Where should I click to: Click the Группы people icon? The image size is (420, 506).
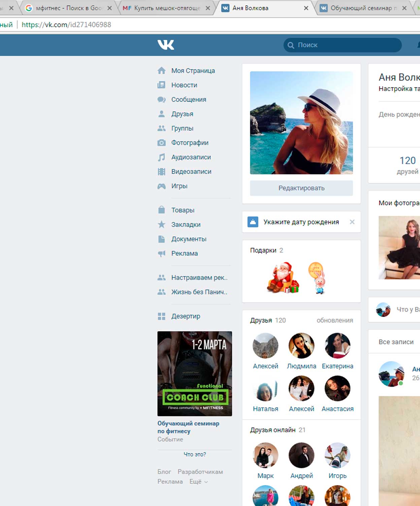(x=162, y=128)
